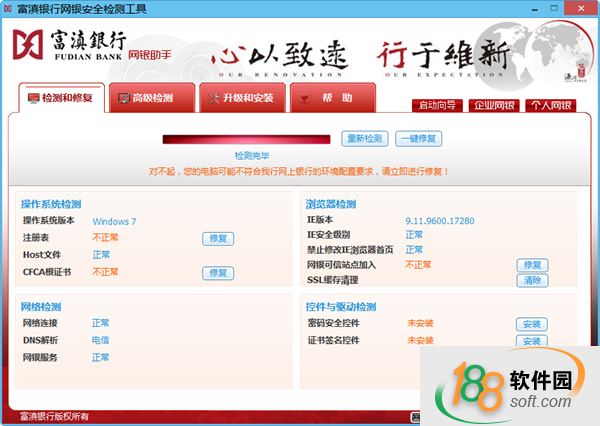Viewport: 600px width, 426px height.
Task: Repair the 注册表 item
Action: [x=218, y=239]
